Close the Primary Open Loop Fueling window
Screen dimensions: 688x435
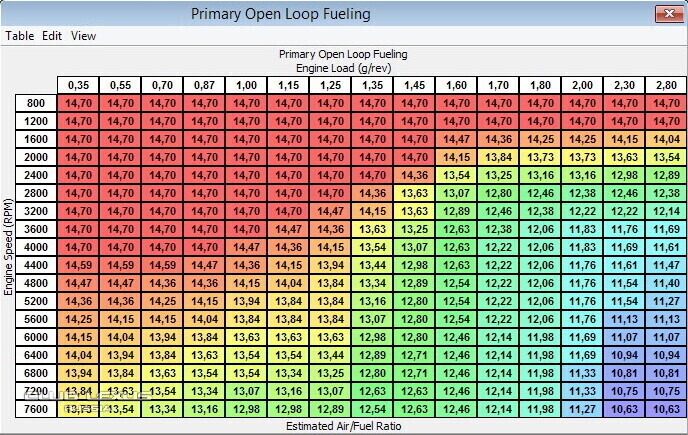669,14
